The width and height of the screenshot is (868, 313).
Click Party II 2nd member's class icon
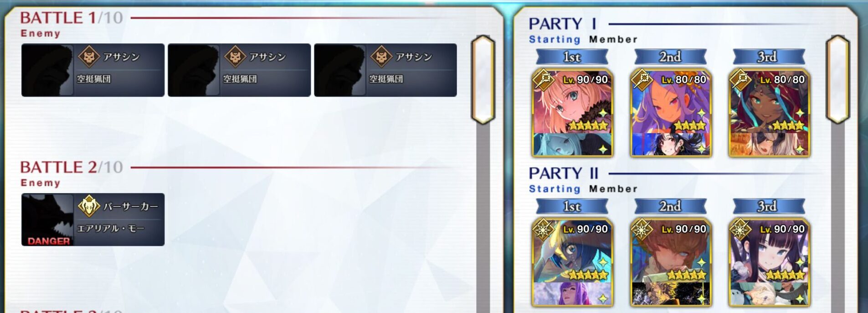(642, 230)
